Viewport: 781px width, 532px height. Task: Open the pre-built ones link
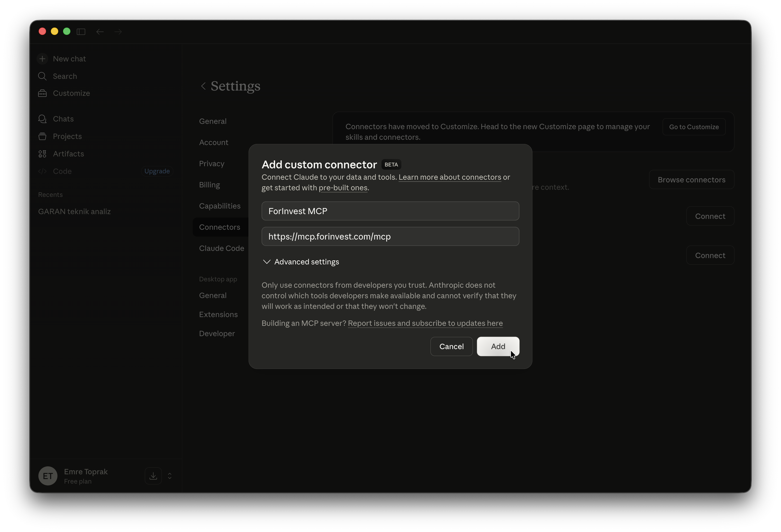coord(343,188)
